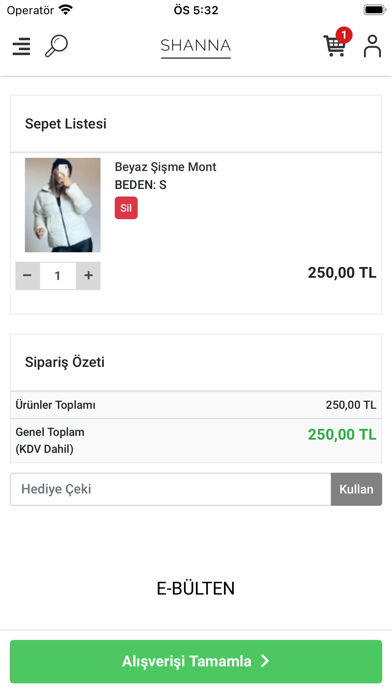Tap the magnifying glass search icon
The height and width of the screenshot is (696, 392).
(56, 46)
